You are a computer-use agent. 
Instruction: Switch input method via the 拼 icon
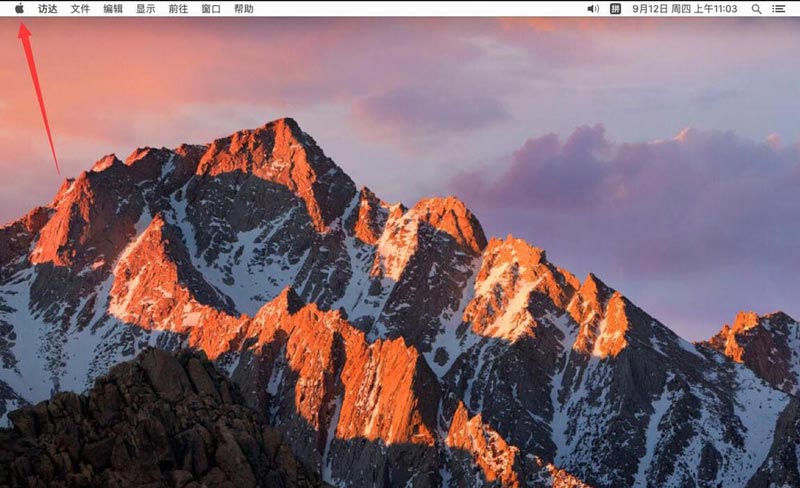tap(616, 8)
